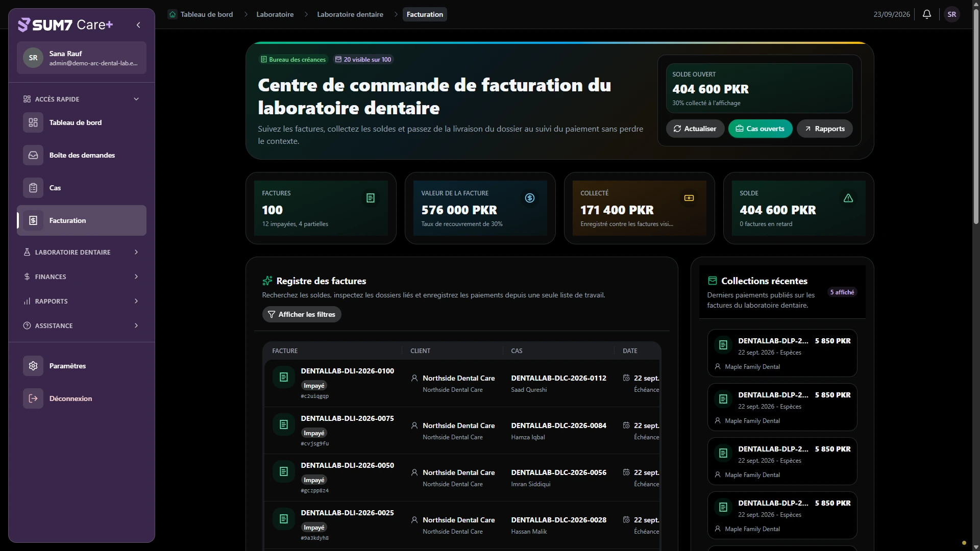This screenshot has height=551, width=980.
Task: Click invoice number DENTALLAB-DLI-2026-0025
Action: pos(348,513)
